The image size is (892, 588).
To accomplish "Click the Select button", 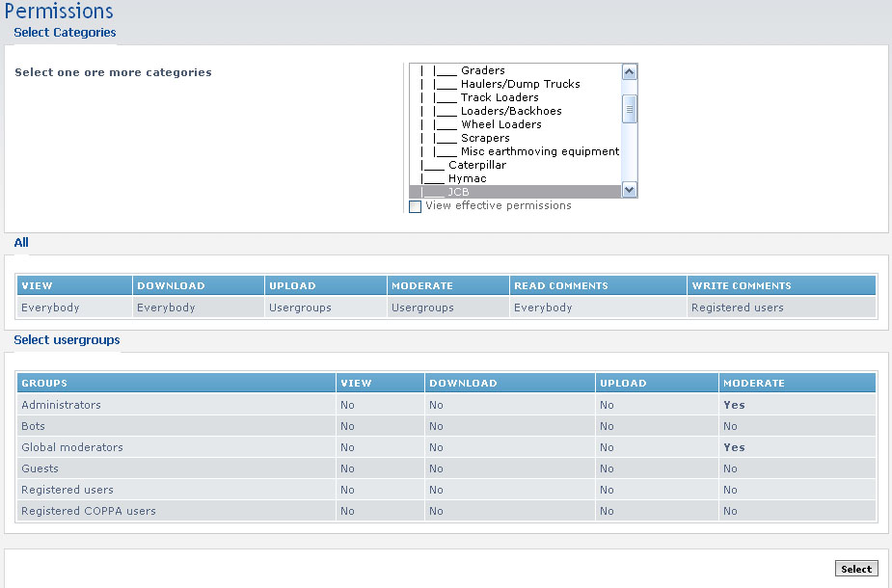I will 855,569.
